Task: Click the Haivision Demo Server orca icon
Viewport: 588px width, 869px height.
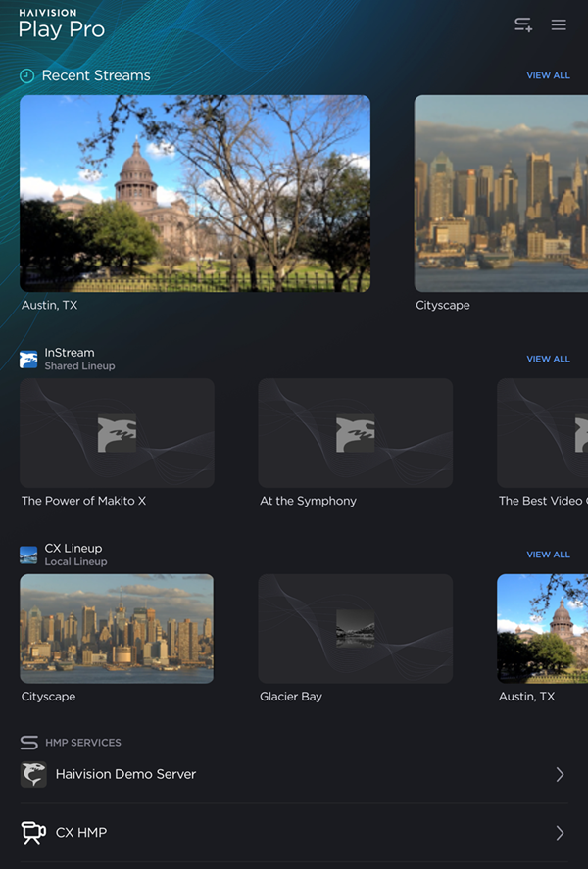Action: pyautogui.click(x=33, y=775)
